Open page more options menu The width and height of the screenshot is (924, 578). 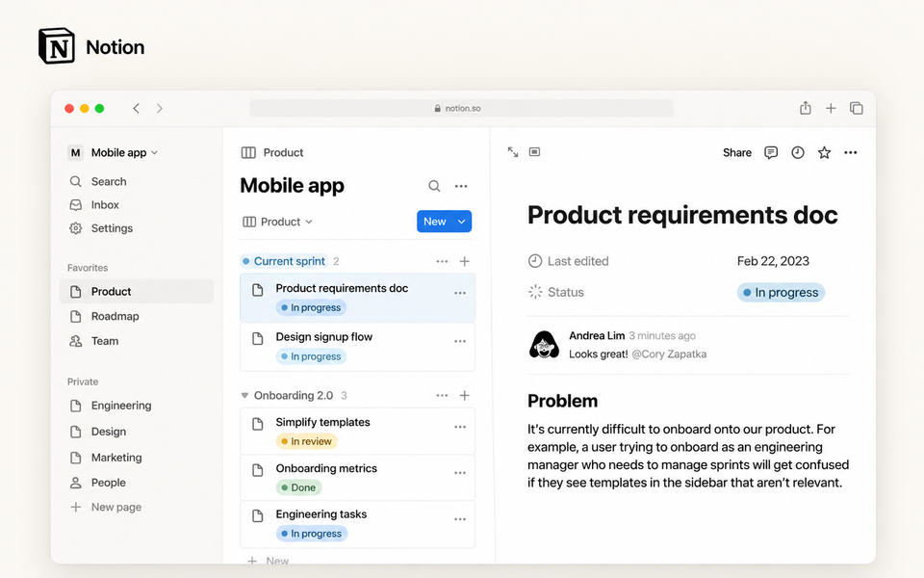(x=850, y=153)
